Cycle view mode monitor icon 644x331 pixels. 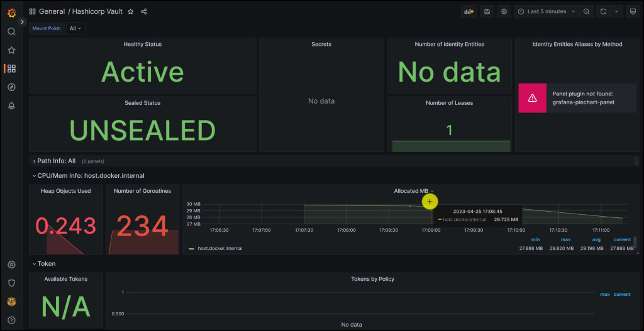tap(633, 11)
